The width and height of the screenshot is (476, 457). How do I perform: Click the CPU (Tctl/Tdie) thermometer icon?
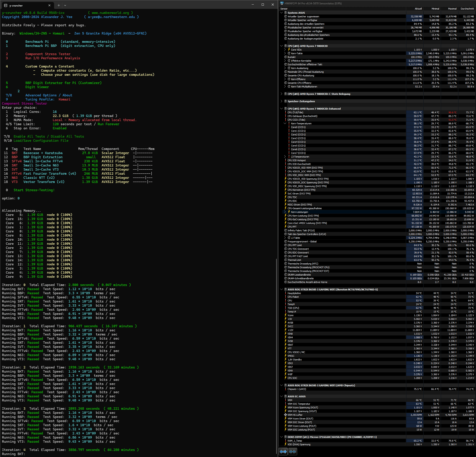[x=286, y=112]
